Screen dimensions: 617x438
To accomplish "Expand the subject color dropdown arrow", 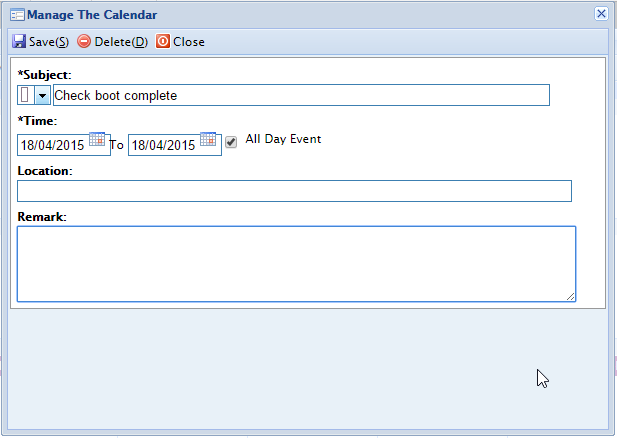I will (42, 95).
